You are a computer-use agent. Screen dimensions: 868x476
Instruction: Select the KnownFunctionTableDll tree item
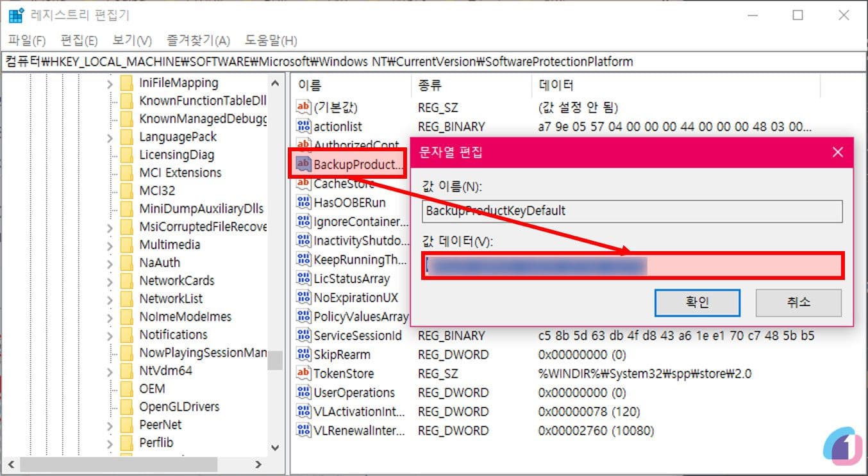202,101
